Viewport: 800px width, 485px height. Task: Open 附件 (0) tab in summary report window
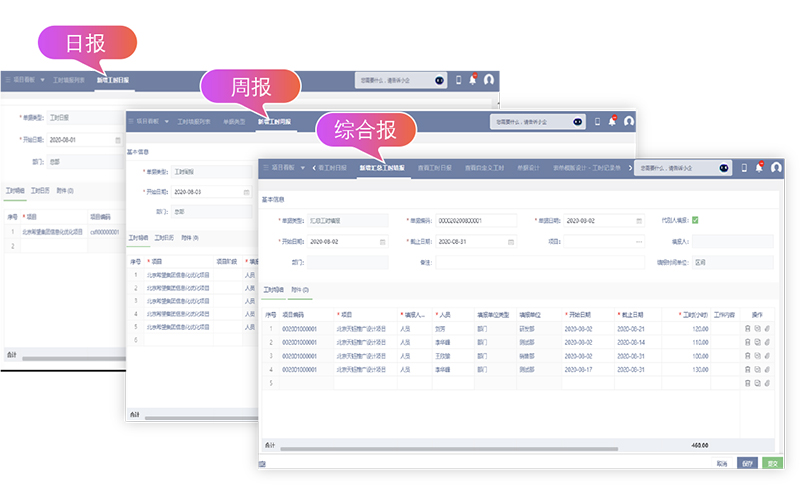[300, 290]
